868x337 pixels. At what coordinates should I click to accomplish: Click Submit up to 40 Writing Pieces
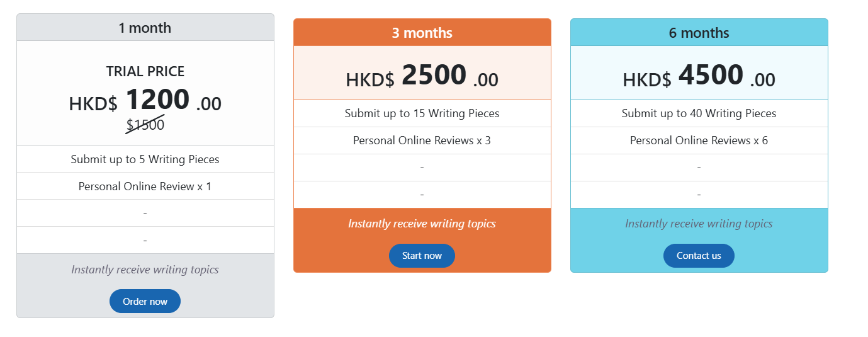tap(699, 113)
